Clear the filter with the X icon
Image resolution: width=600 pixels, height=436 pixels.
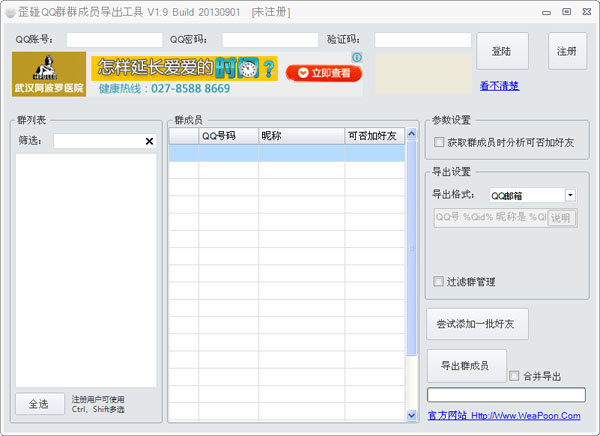[149, 141]
